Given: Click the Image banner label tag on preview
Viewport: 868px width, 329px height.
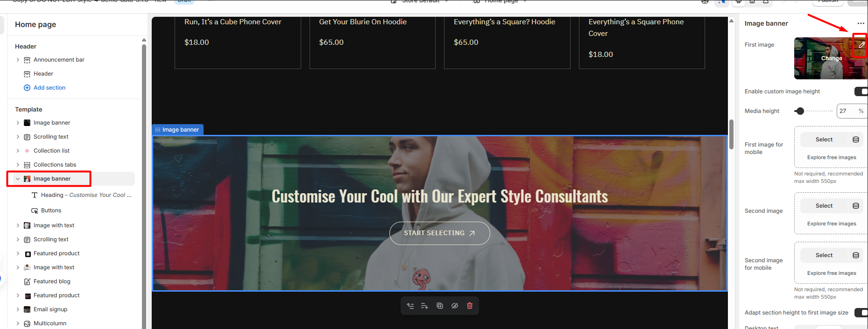Looking at the screenshot, I should pyautogui.click(x=177, y=130).
